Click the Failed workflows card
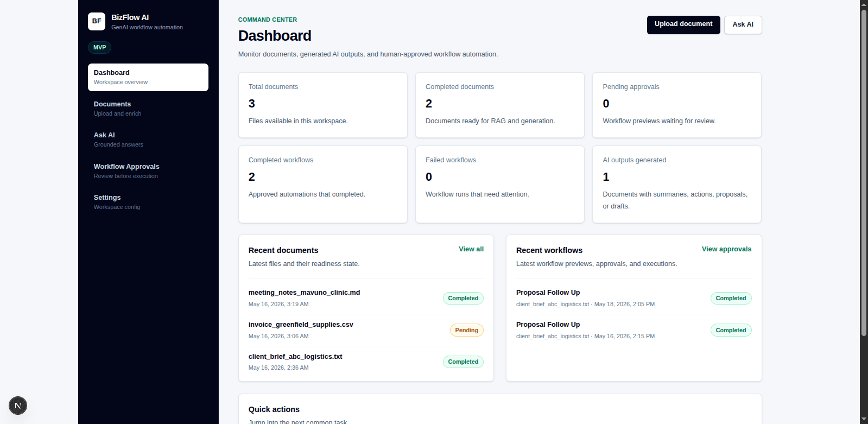The width and height of the screenshot is (868, 424). pyautogui.click(x=500, y=185)
